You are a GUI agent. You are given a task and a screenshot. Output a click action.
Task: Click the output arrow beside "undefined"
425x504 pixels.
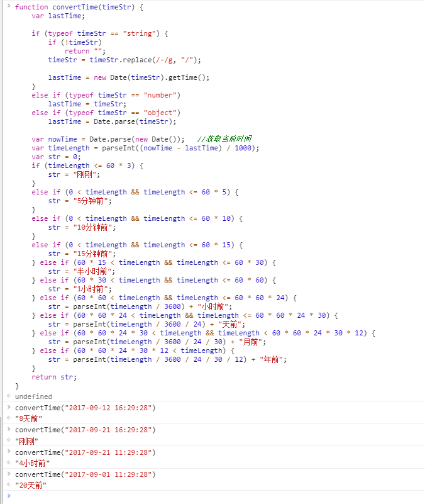tap(9, 396)
